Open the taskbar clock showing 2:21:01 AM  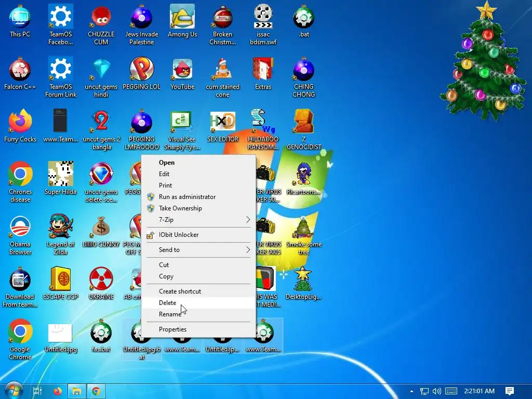pos(479,391)
